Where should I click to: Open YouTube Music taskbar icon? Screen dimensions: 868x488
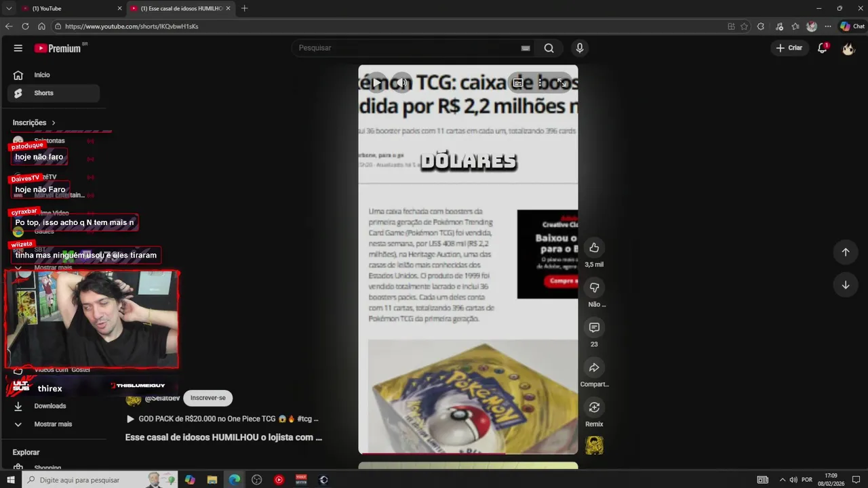click(x=279, y=480)
